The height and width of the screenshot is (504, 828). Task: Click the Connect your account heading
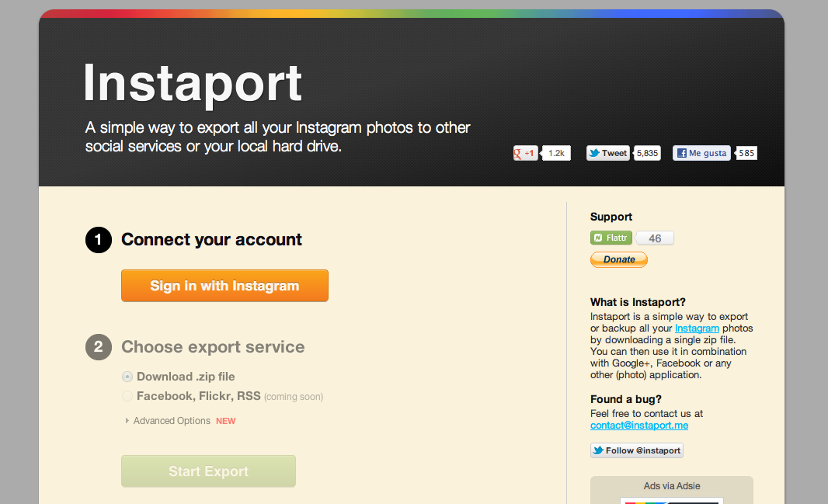(x=211, y=240)
